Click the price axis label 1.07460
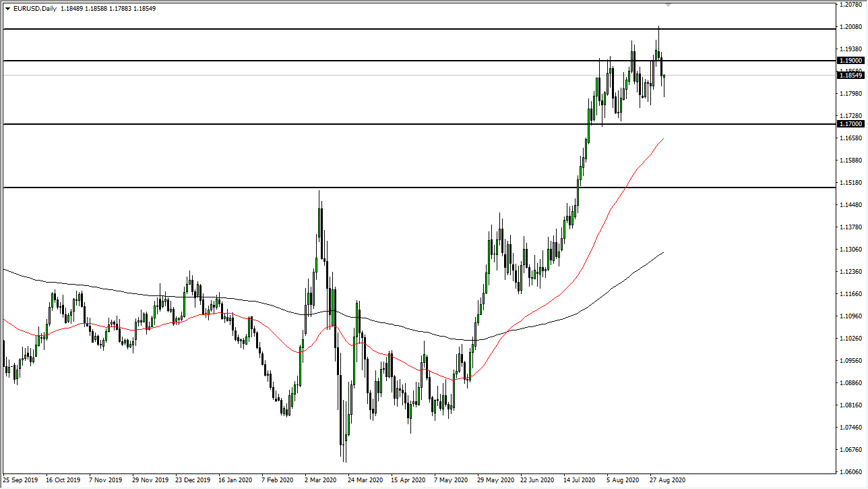 click(851, 428)
